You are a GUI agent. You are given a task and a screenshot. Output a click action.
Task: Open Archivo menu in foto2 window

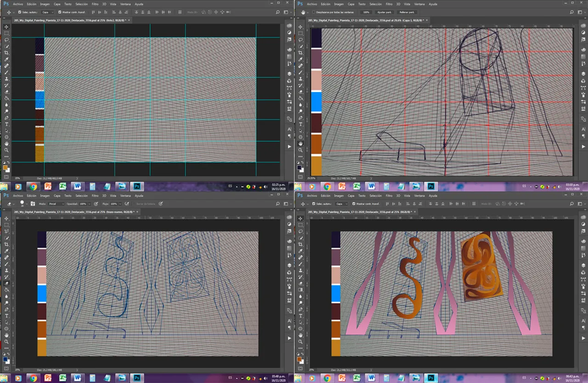click(x=17, y=4)
